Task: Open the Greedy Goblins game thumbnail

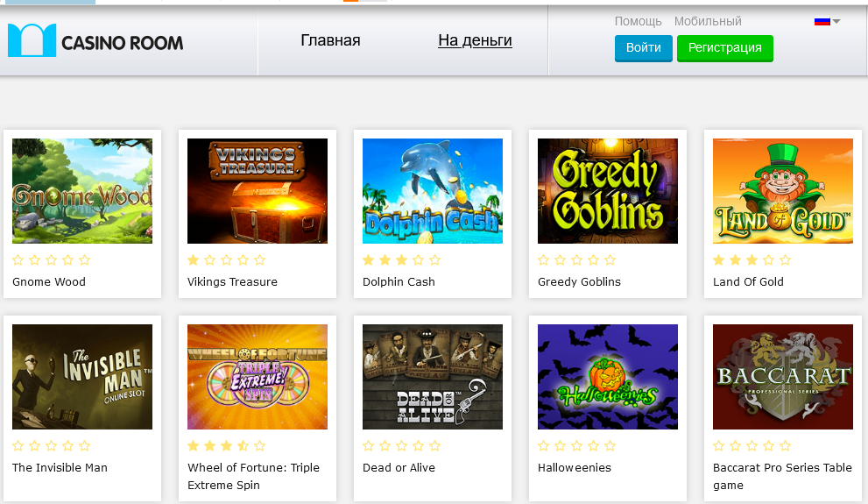Action: [608, 191]
